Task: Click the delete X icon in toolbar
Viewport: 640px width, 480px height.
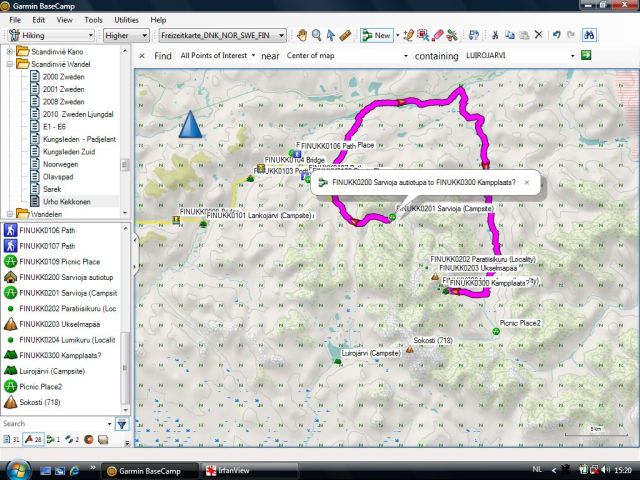Action: point(539,35)
